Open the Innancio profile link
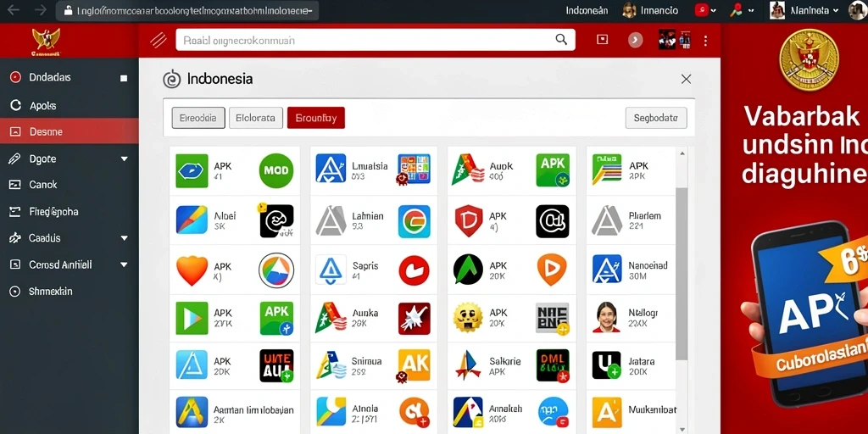This screenshot has height=434, width=868. coord(650,10)
